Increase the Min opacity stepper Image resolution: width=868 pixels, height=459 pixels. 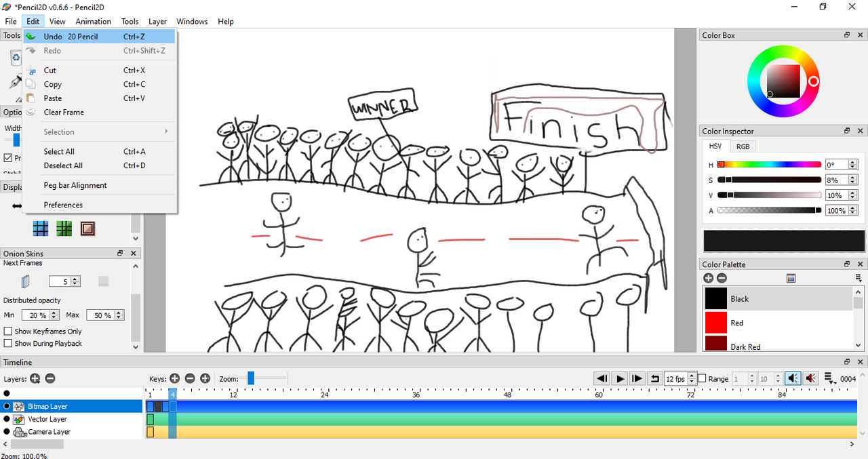(x=52, y=313)
